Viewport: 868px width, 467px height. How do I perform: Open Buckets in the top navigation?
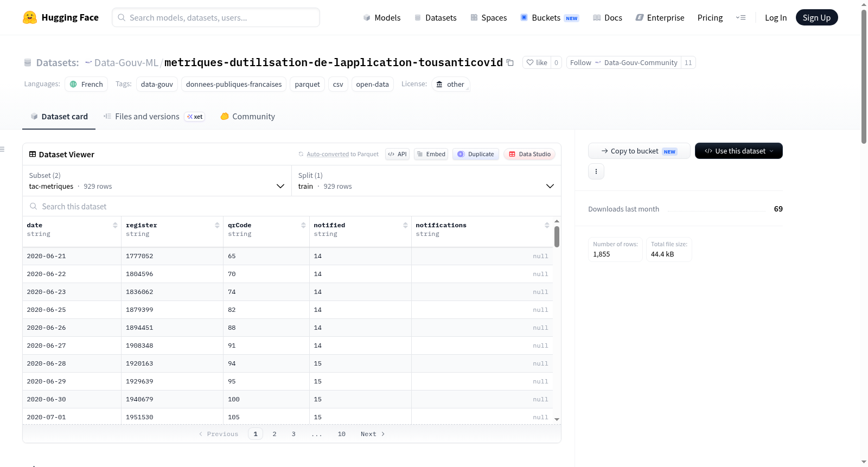[549, 17]
